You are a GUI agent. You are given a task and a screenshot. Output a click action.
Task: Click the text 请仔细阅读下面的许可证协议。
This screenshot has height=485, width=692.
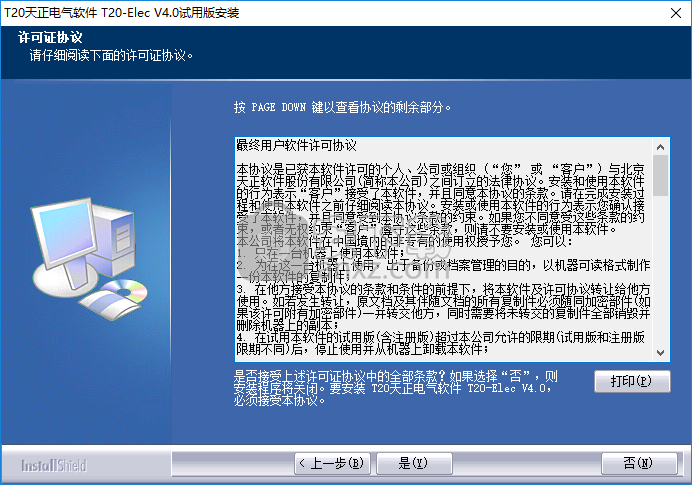[x=111, y=56]
